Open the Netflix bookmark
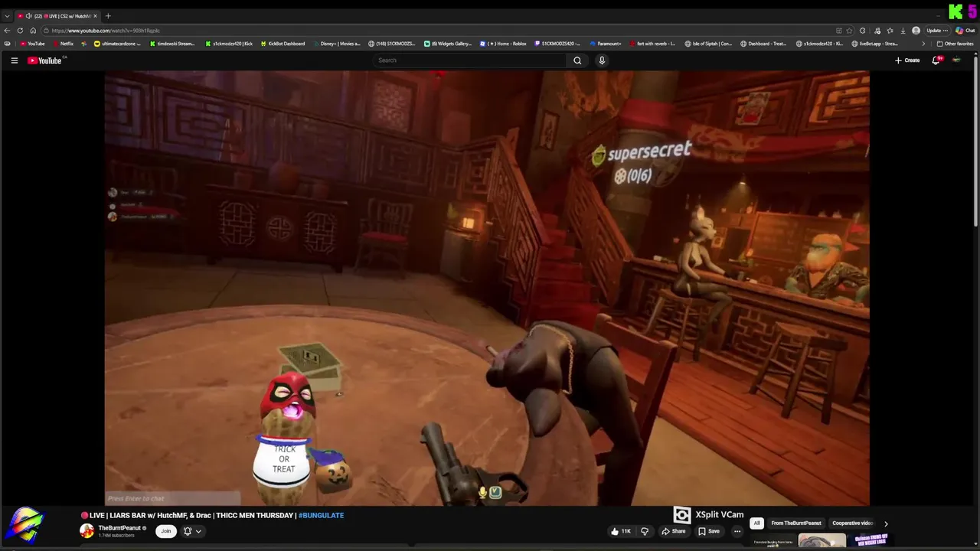Screen dimensions: 980x551 tap(63, 44)
